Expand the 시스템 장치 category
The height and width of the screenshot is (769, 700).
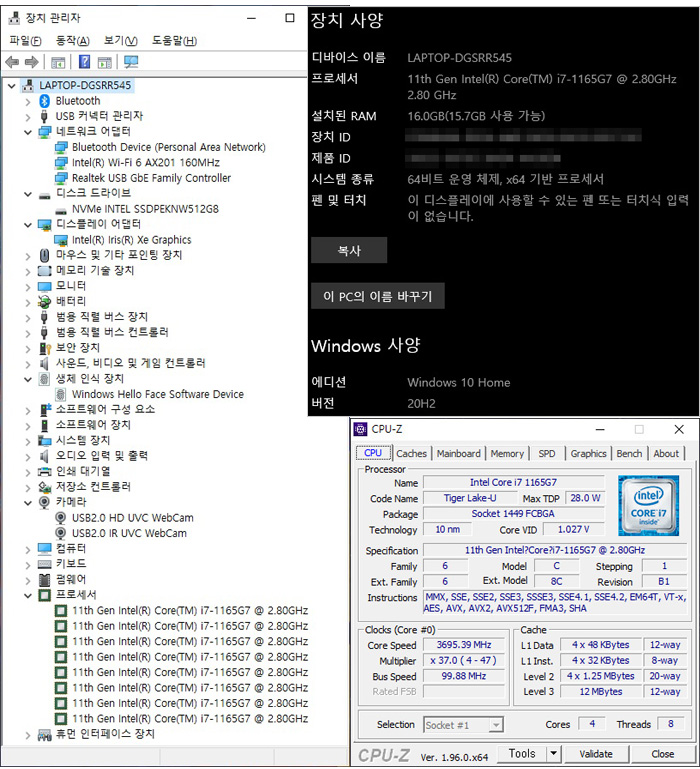pos(28,441)
